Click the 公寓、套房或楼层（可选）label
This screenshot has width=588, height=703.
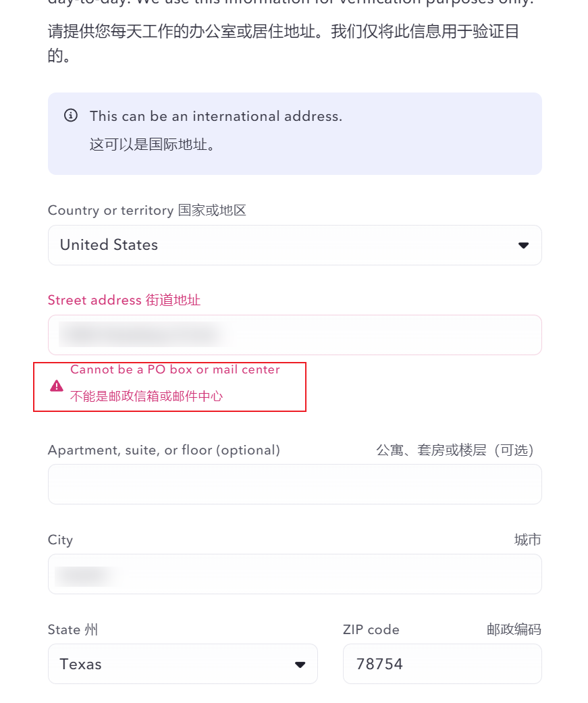click(455, 450)
